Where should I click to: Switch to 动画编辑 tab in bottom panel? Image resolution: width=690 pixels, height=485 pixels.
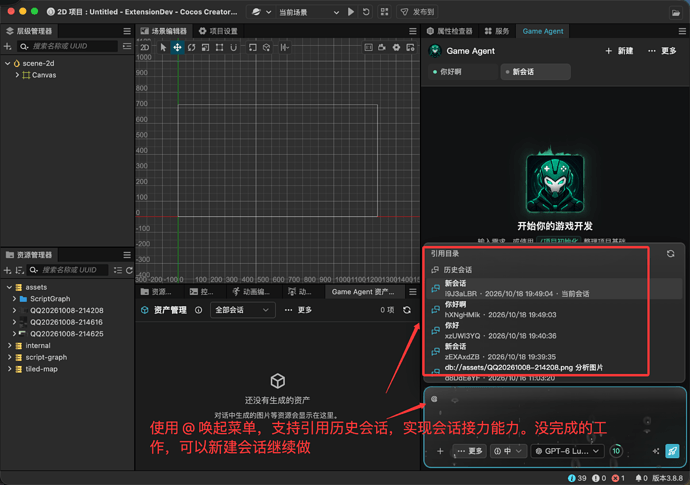pos(251,292)
